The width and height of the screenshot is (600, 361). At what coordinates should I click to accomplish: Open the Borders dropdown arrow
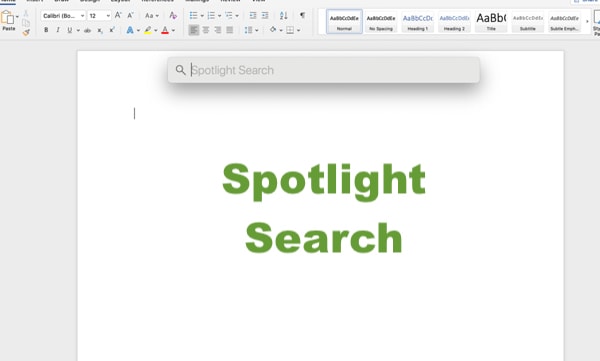[x=298, y=30]
